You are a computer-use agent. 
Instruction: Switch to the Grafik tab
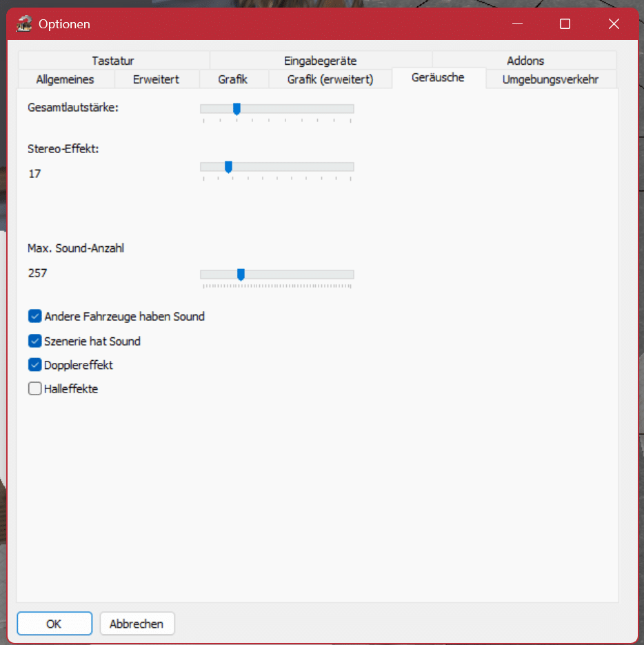232,79
